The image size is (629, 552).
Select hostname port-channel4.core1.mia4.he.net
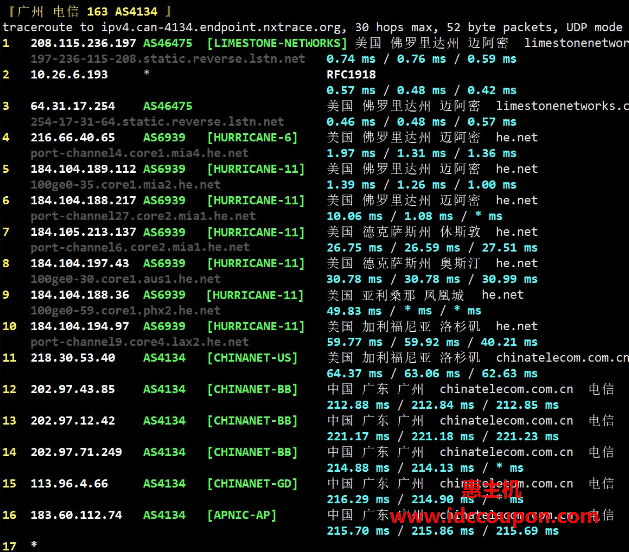pyautogui.click(x=139, y=153)
